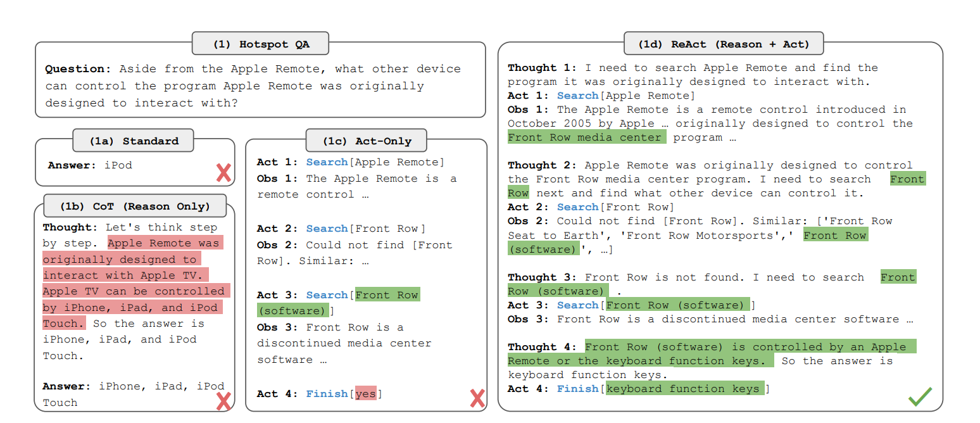The height and width of the screenshot is (423, 980).
Task: Click the blue Finish in Act-Only Act 4
Action: click(x=327, y=394)
